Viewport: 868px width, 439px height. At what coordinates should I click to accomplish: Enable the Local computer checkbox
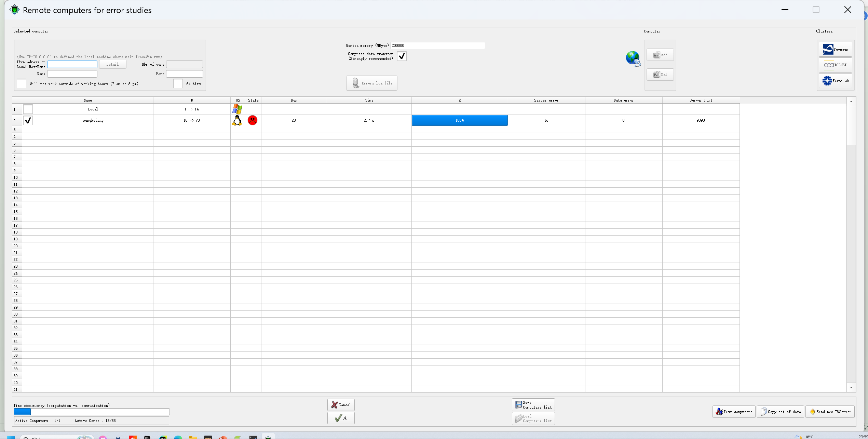28,109
